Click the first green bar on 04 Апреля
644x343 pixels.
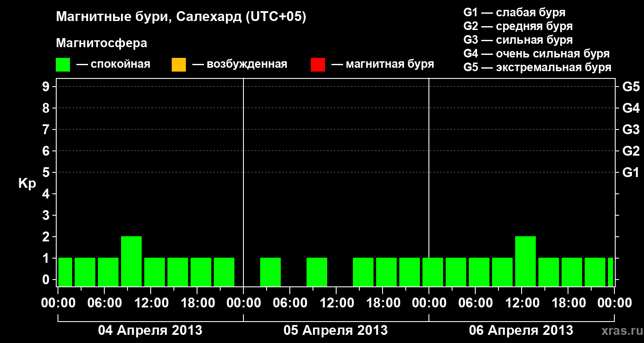tap(65, 272)
